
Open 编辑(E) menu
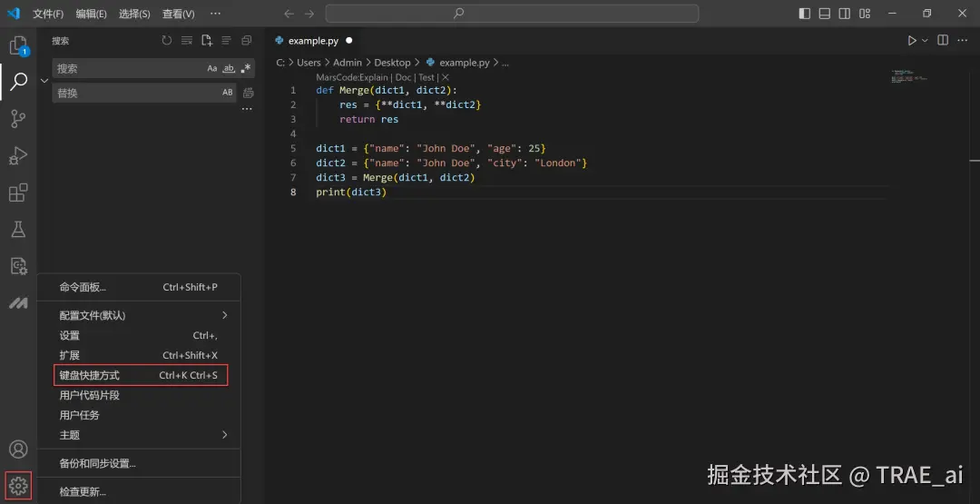coord(92,14)
